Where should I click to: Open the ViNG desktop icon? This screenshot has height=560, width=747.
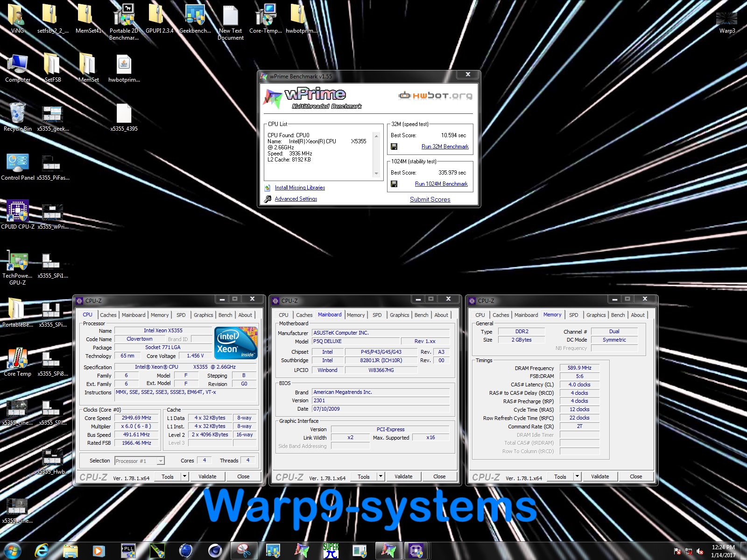click(x=17, y=19)
